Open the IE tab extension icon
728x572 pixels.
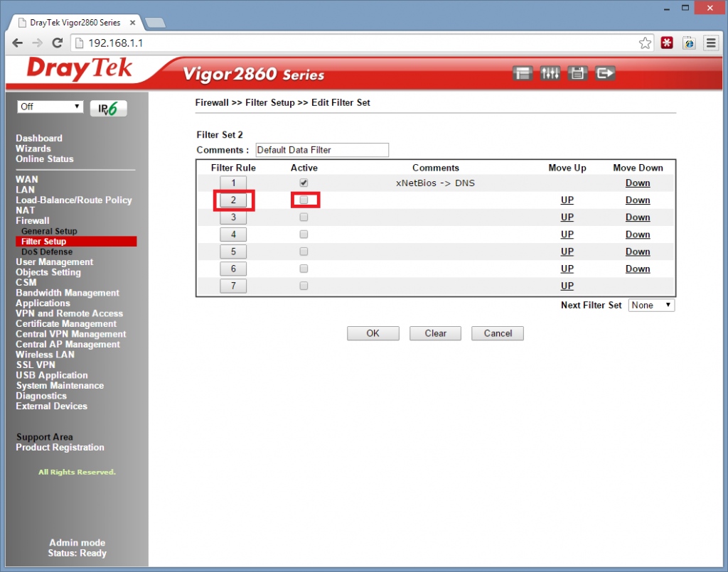coord(689,43)
